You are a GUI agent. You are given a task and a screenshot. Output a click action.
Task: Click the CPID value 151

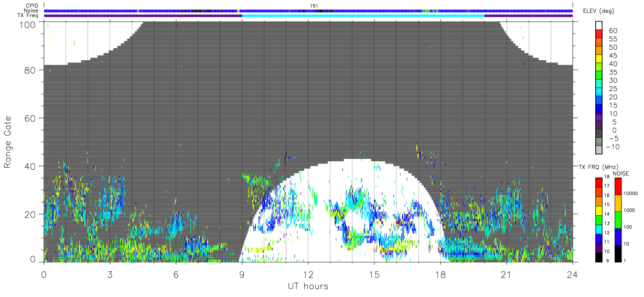(314, 6)
